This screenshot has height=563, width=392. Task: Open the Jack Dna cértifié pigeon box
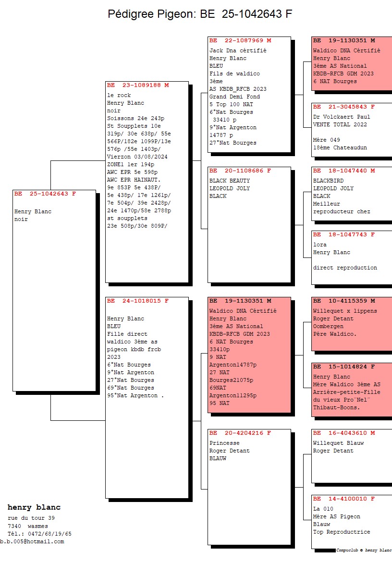click(x=249, y=94)
